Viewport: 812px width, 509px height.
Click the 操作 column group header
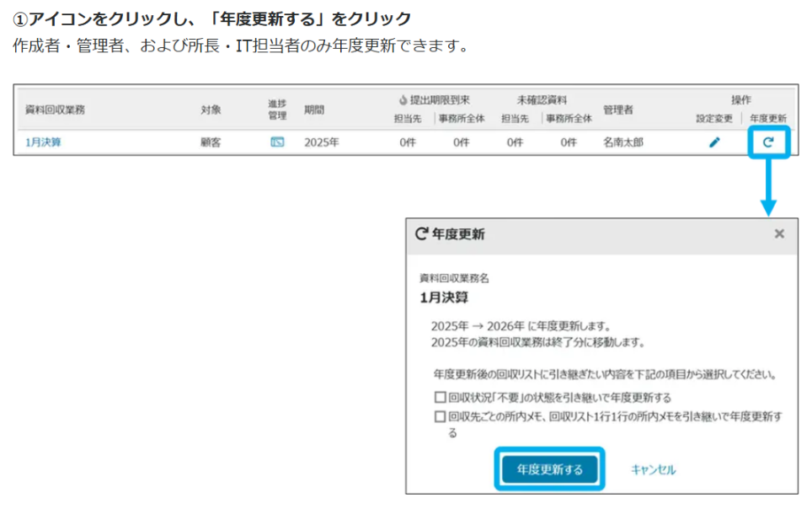click(x=740, y=99)
